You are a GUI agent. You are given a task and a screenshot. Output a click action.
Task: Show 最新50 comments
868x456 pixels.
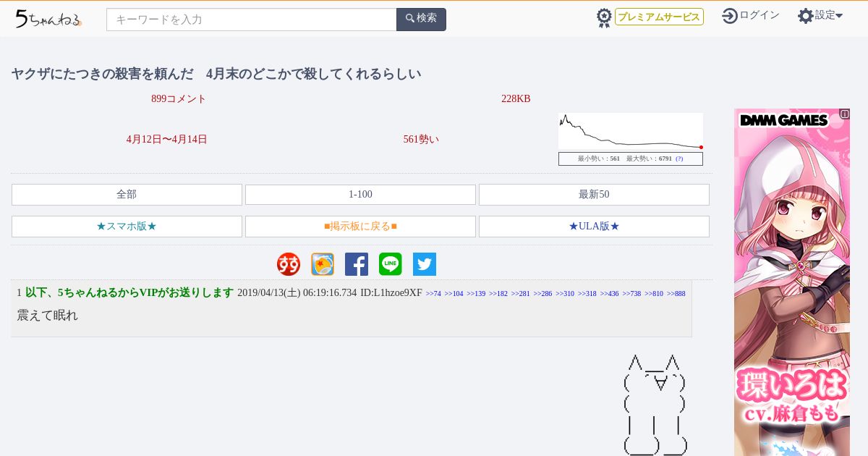tap(594, 195)
